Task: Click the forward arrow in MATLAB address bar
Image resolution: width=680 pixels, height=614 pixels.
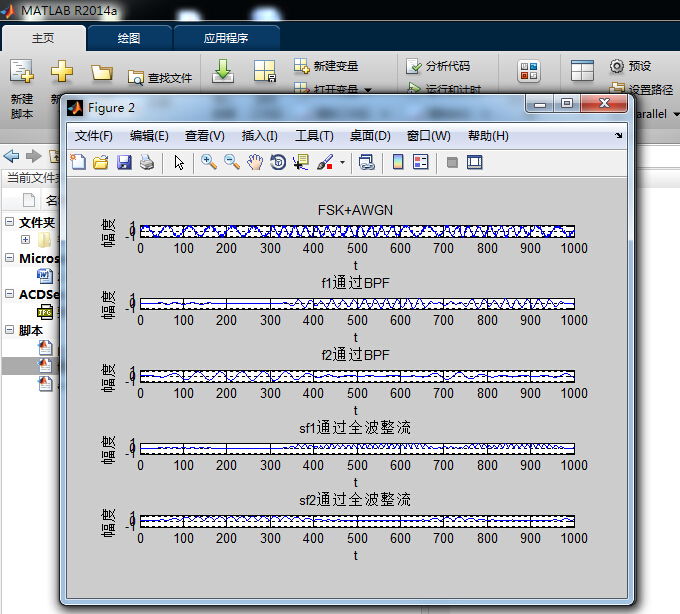Action: click(34, 156)
